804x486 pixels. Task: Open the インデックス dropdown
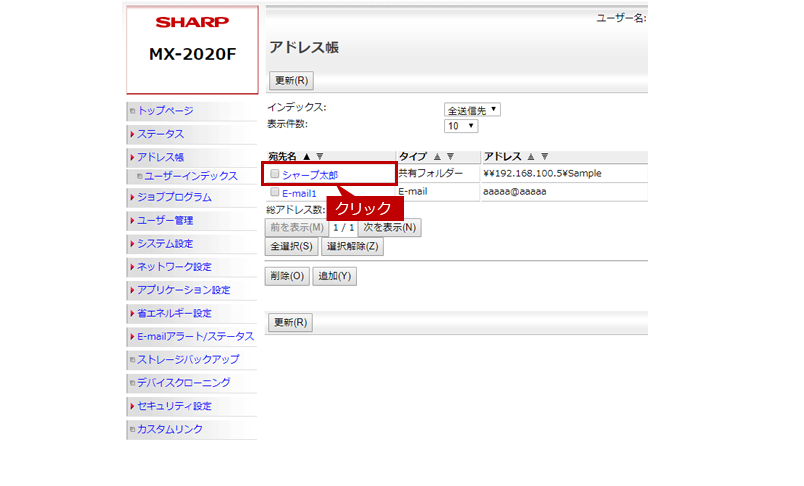[x=472, y=110]
